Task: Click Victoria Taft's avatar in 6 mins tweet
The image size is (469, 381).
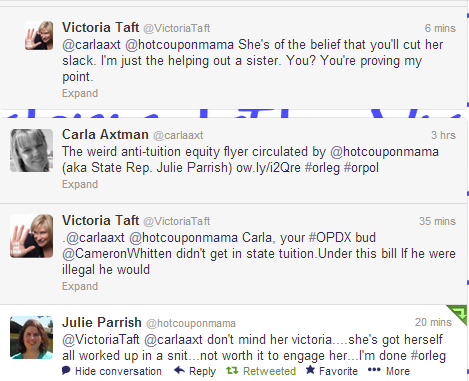Action: coord(39,35)
